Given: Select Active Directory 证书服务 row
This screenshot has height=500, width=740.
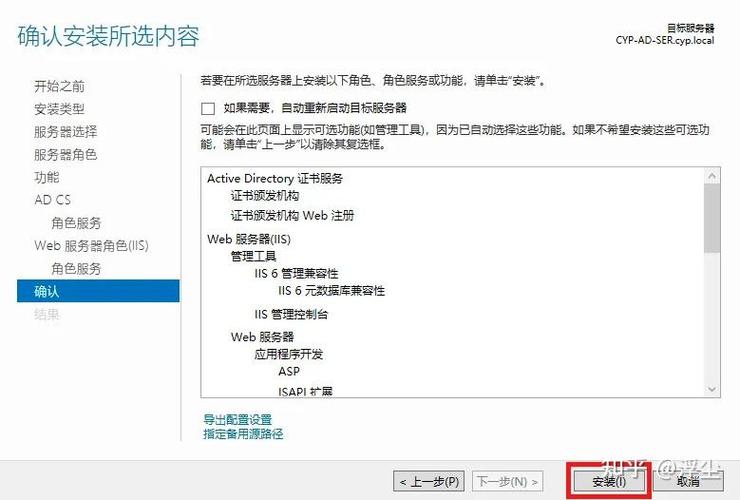Looking at the screenshot, I should point(275,178).
